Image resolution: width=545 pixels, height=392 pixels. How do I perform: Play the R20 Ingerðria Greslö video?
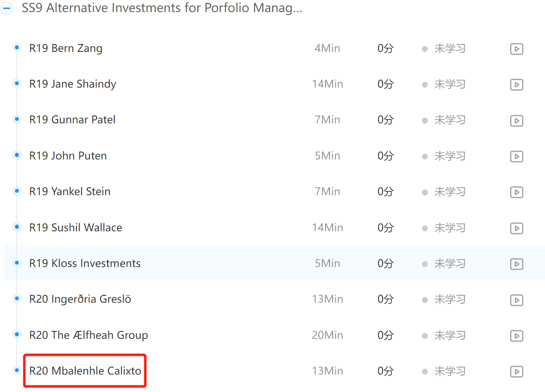(516, 300)
